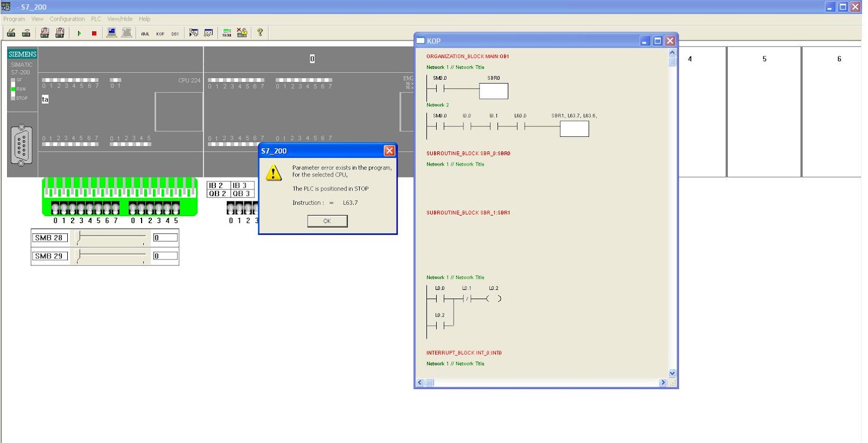Click the module slot 0 field

[312, 59]
